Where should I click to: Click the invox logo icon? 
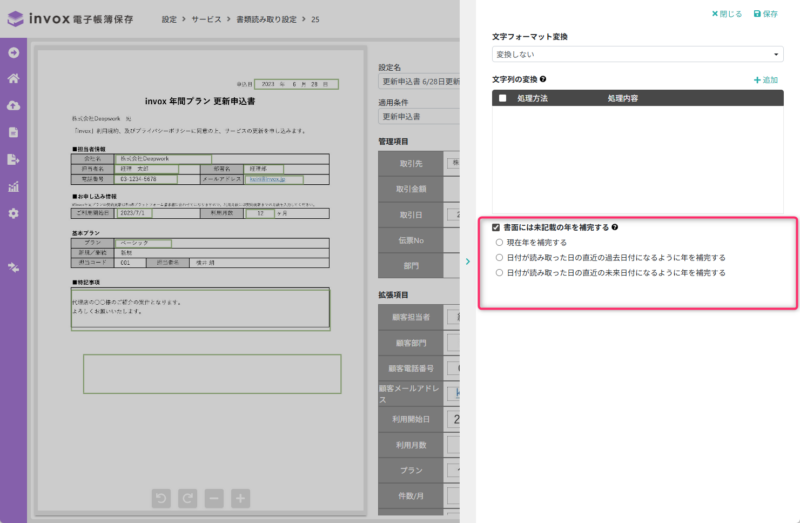15,19
